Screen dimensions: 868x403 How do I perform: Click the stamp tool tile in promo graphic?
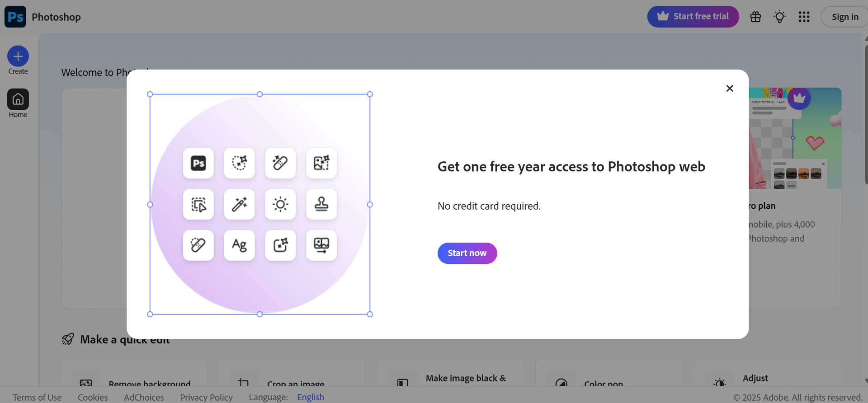(321, 204)
